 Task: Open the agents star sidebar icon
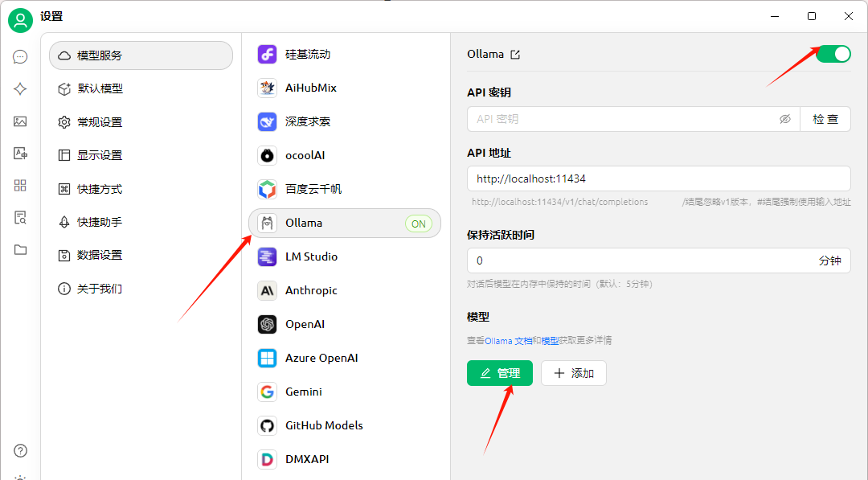tap(20, 88)
